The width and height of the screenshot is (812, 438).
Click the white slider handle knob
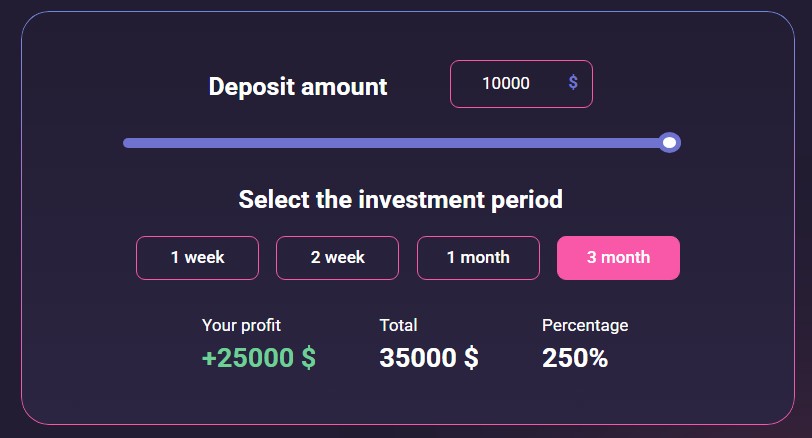[670, 143]
